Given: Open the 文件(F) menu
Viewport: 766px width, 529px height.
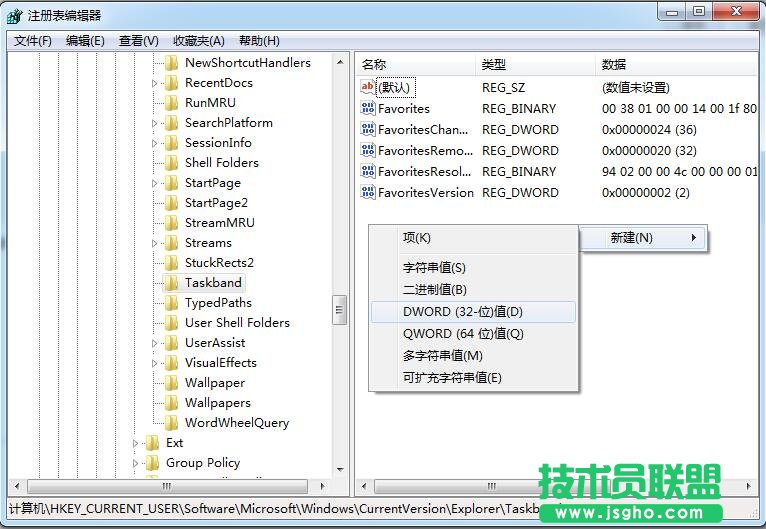Looking at the screenshot, I should click(x=33, y=41).
